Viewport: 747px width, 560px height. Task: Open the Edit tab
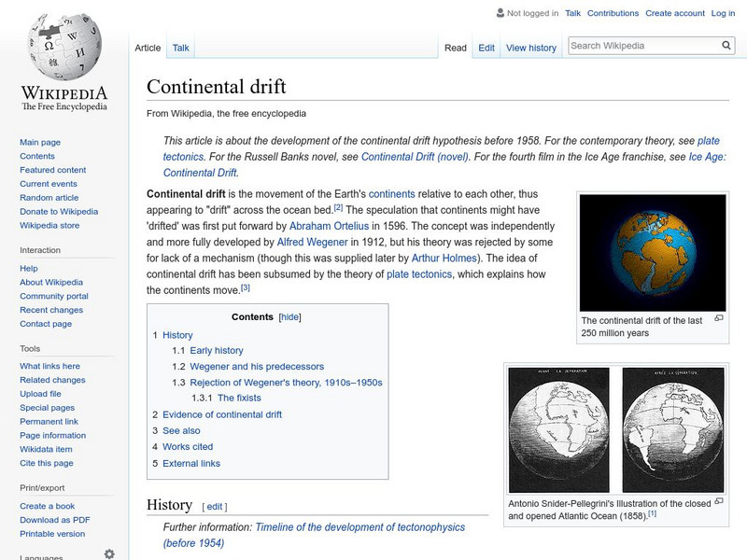[486, 48]
